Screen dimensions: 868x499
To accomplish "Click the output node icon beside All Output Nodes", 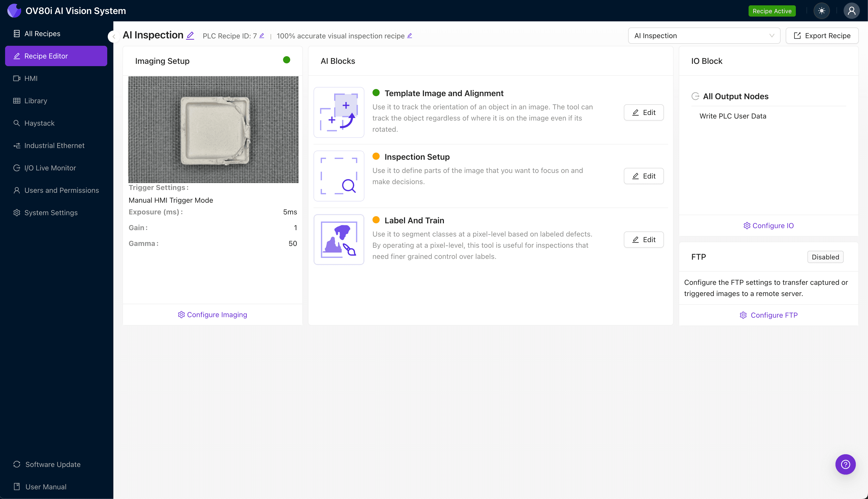I will (x=695, y=96).
